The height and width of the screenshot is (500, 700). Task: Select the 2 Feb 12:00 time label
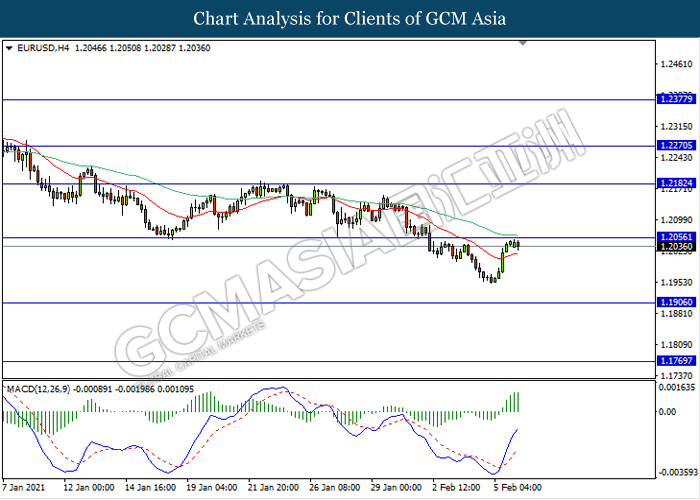coord(457,488)
